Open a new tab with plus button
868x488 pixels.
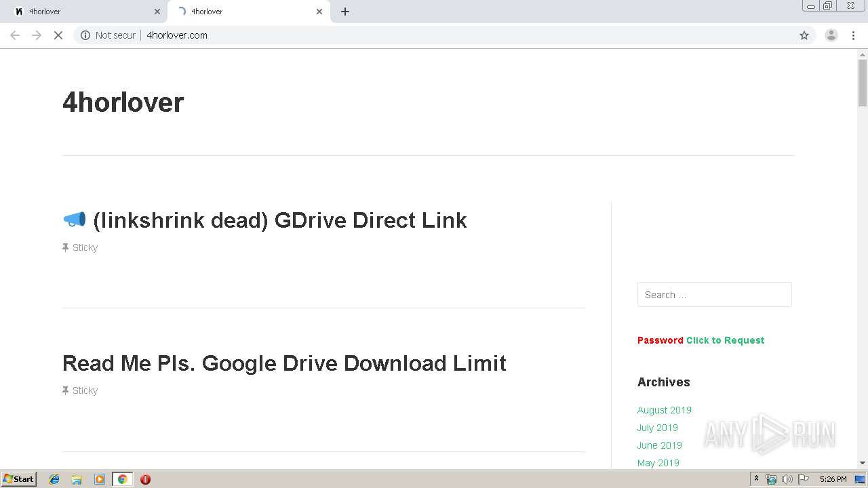point(345,12)
